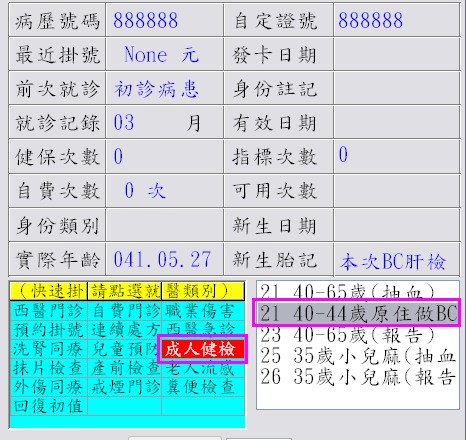Click 預約掛號 appointment option
This screenshot has width=466, height=440.
[49, 330]
